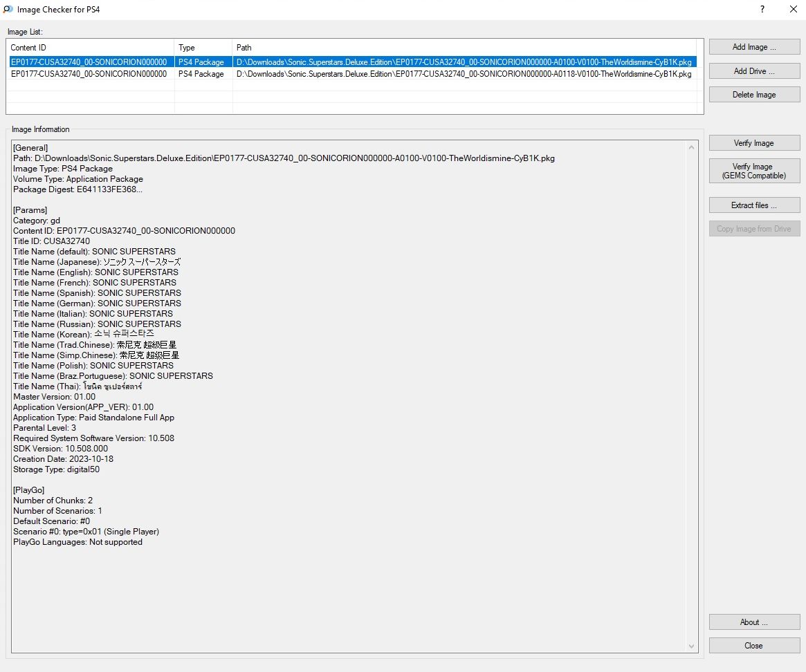Click the Type column header
806x672 pixels.
point(203,47)
